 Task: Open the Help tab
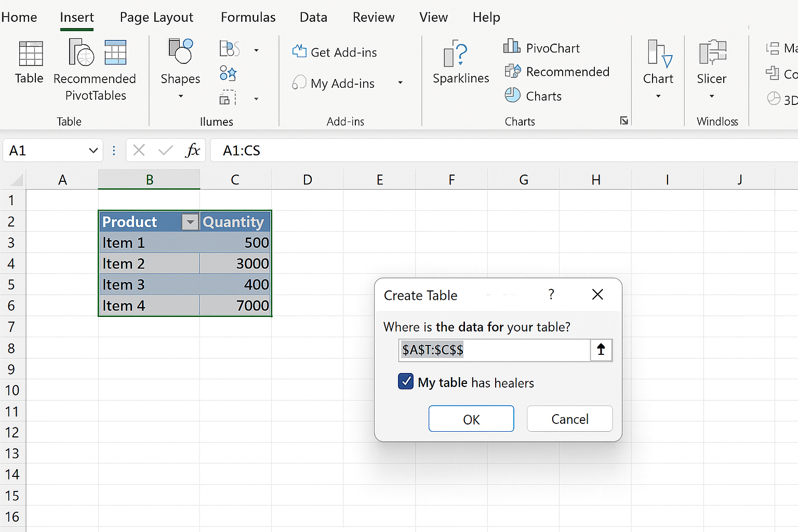click(486, 17)
